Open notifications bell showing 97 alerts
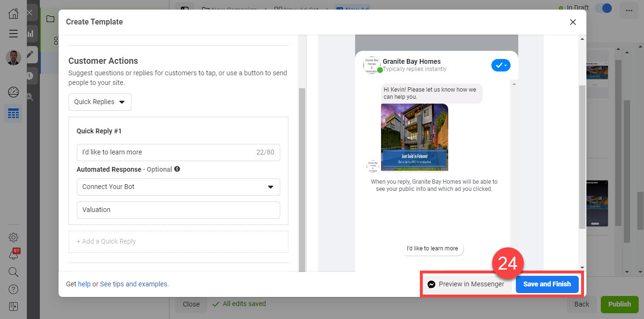Screen dimensions: 644x319 (13, 255)
